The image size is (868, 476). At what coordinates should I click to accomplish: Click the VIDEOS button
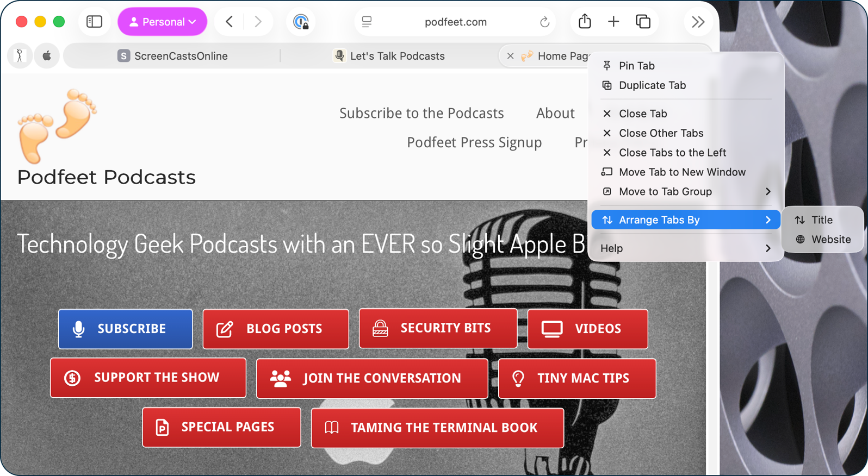point(587,329)
